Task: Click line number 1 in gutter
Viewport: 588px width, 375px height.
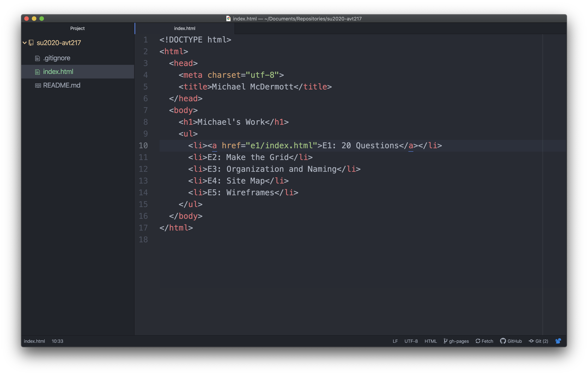Action: (x=145, y=40)
